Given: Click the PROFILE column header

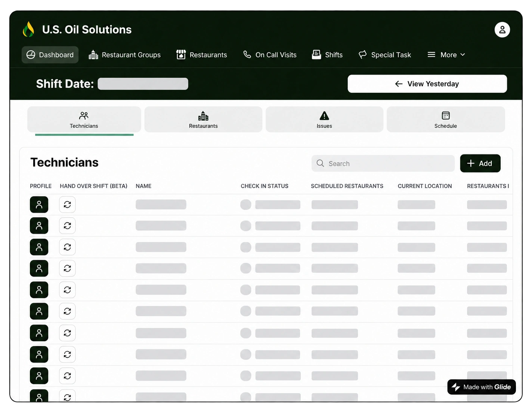Looking at the screenshot, I should pos(41,186).
